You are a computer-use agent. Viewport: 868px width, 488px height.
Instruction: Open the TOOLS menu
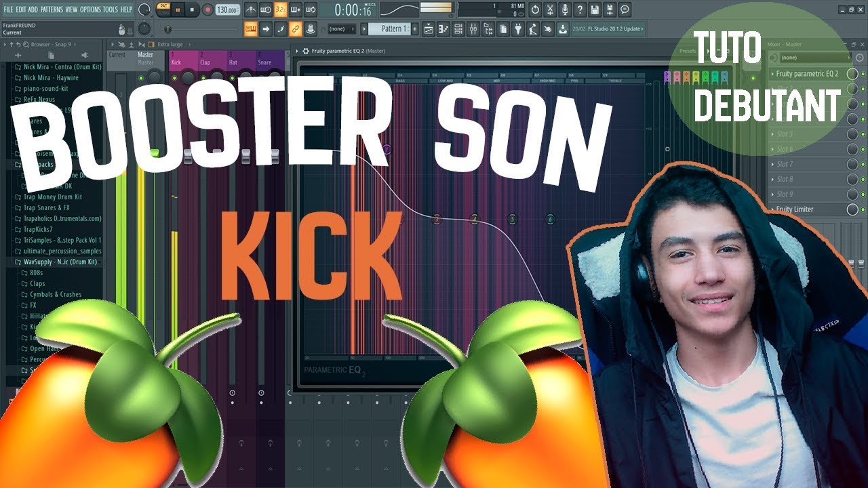pos(111,9)
